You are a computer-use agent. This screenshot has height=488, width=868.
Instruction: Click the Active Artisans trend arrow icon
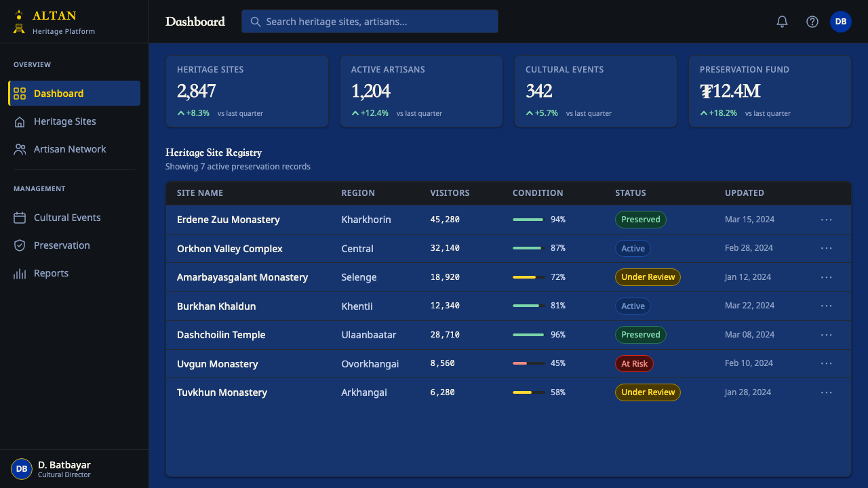[355, 113]
